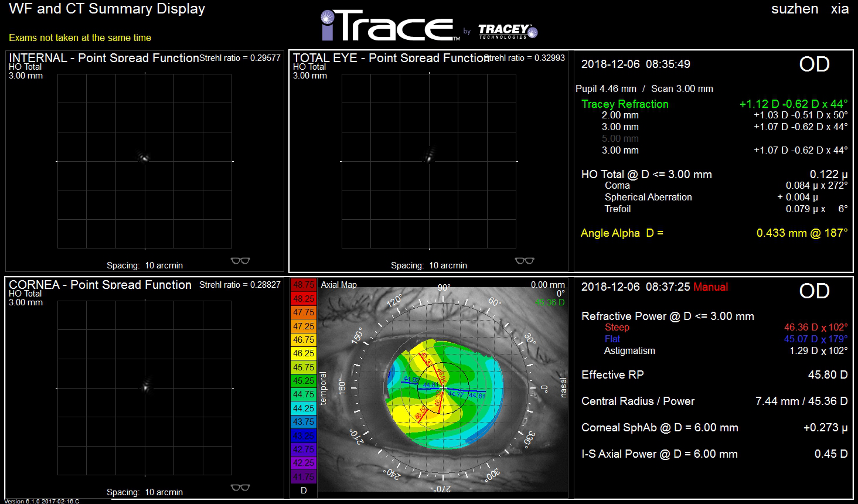858x504 pixels.
Task: Click the blue Flat label
Action: (x=612, y=339)
